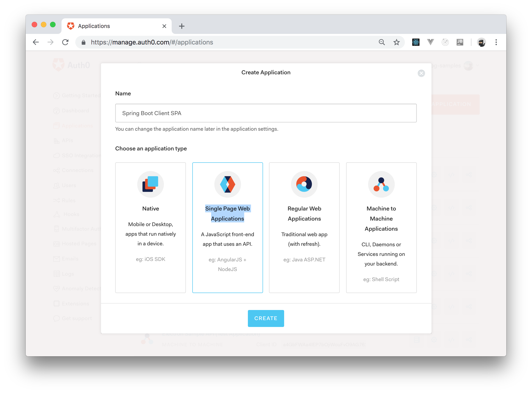532x393 pixels.
Task: Choose the Regular Web Applications icon
Action: click(x=304, y=184)
